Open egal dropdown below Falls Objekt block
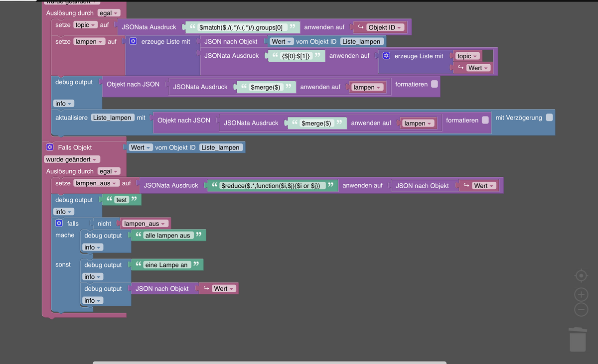Viewport: 598px width, 364px height. click(x=109, y=171)
